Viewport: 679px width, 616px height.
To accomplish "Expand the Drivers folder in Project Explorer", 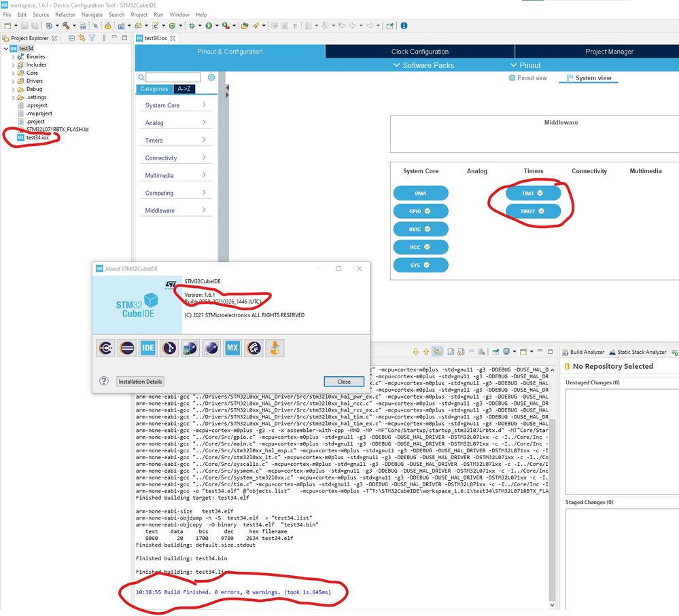I will 13,81.
